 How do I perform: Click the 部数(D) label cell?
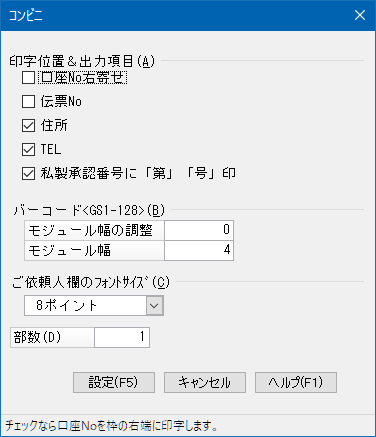click(52, 337)
